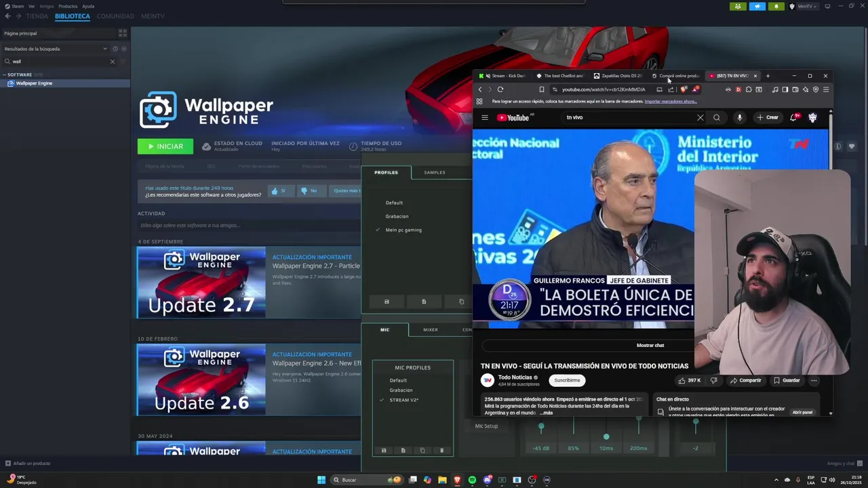868x488 pixels.
Task: Go to COMUNIDAD tab in Steam
Action: 115,16
